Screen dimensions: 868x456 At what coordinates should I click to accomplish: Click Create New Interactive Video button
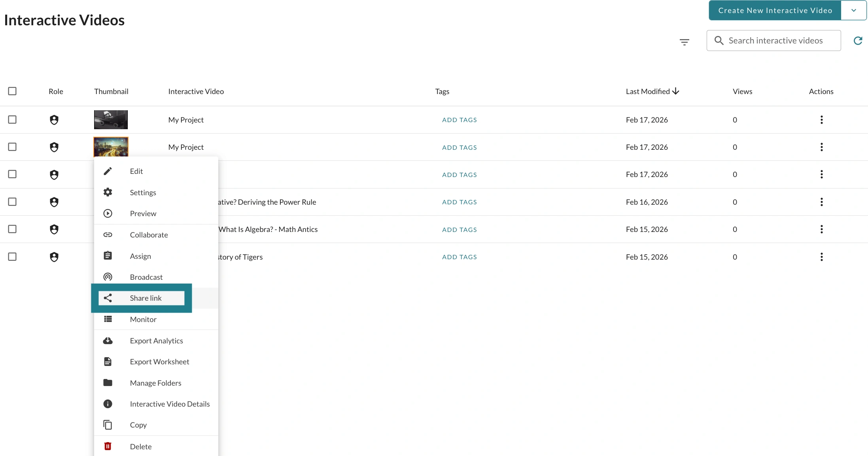[775, 11]
